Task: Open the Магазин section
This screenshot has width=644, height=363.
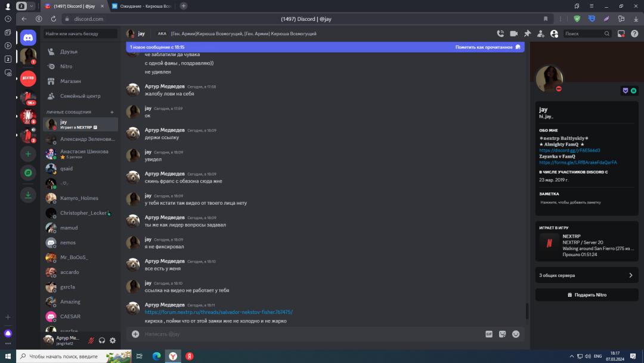Action: coord(70,81)
